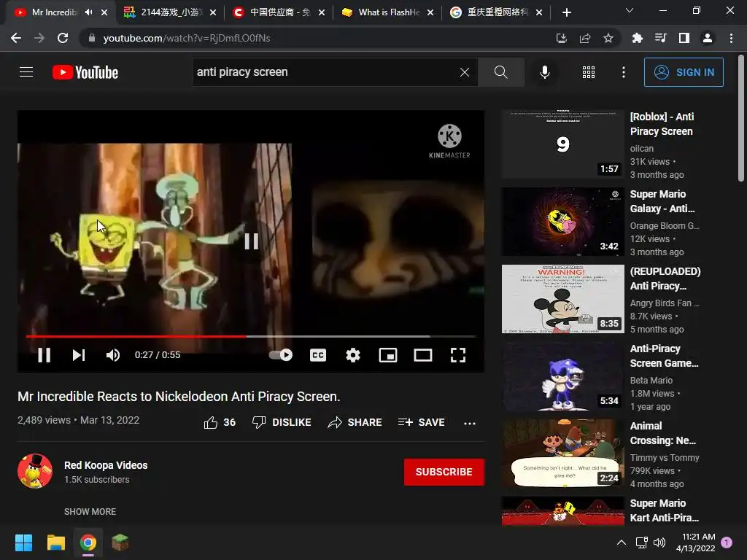Screen dimensions: 747x560
Task: Share this video
Action: tap(355, 422)
